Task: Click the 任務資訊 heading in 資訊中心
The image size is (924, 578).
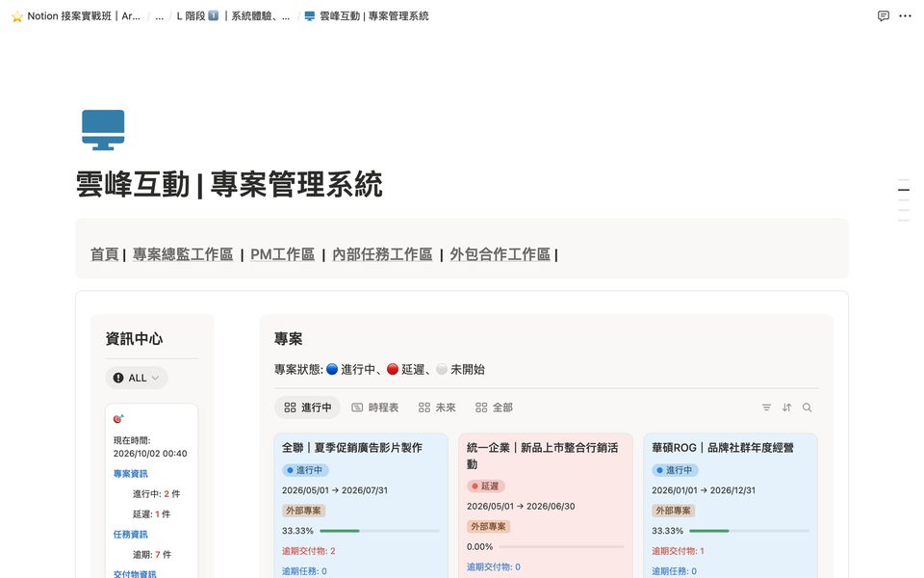Action: point(130,535)
